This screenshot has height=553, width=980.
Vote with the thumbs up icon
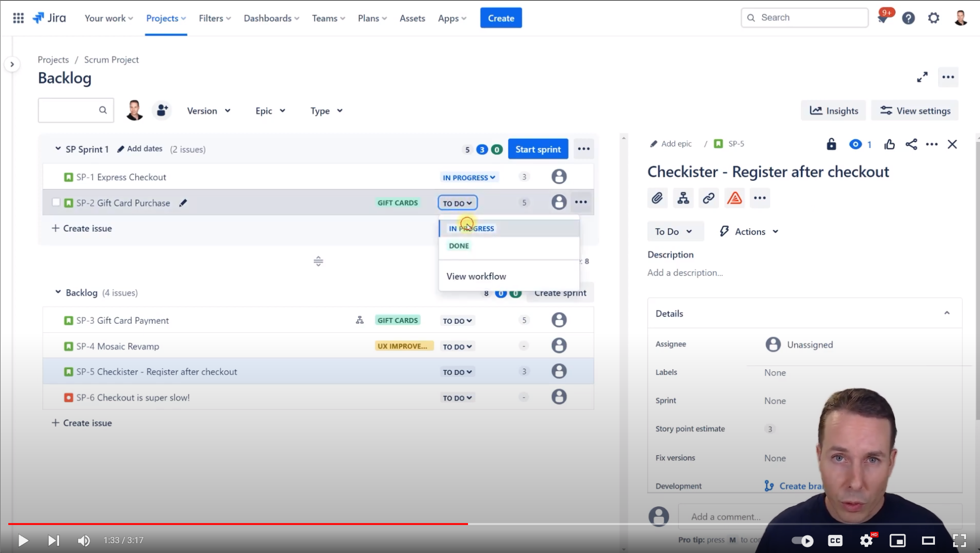889,144
